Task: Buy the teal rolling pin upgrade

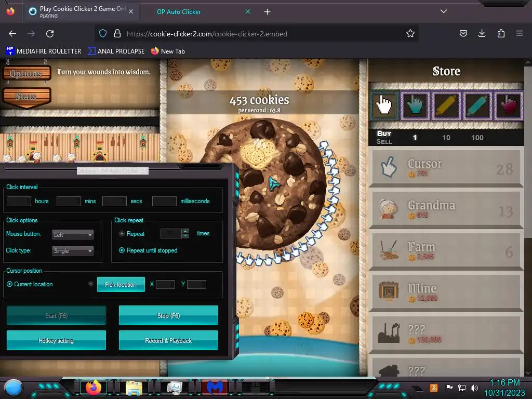Action: [477, 105]
